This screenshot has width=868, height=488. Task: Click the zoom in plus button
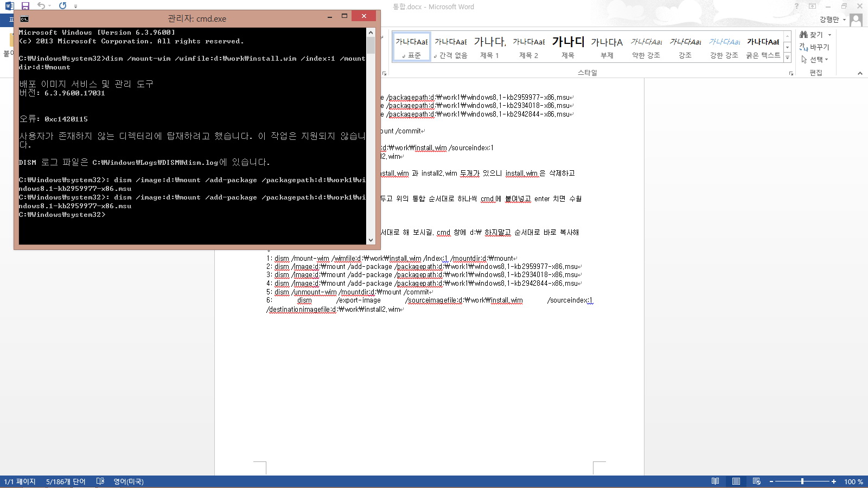click(834, 481)
